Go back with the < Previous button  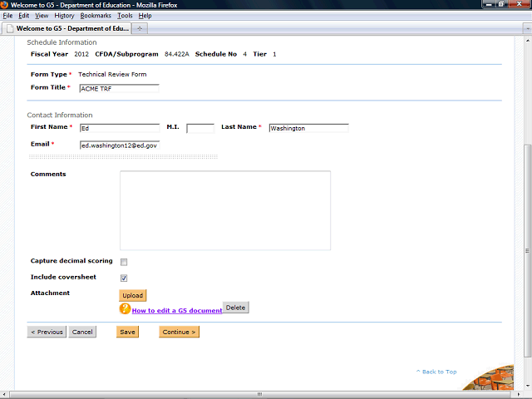click(x=47, y=332)
